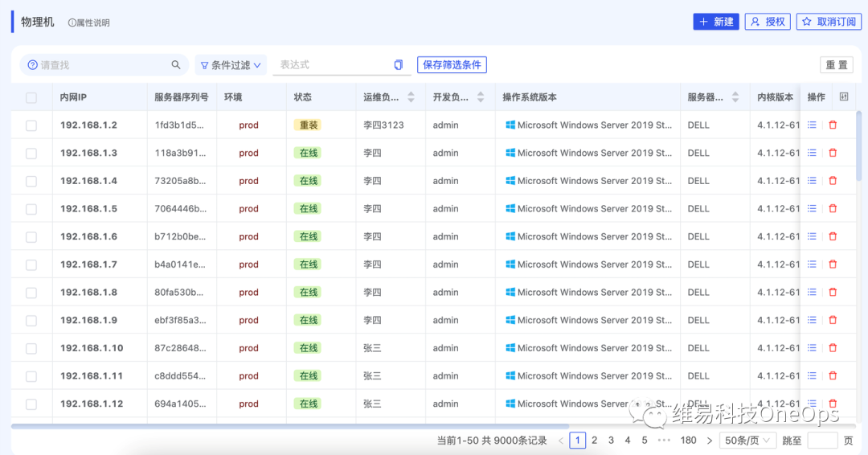
Task: Click the search magnifier icon
Action: pyautogui.click(x=175, y=65)
